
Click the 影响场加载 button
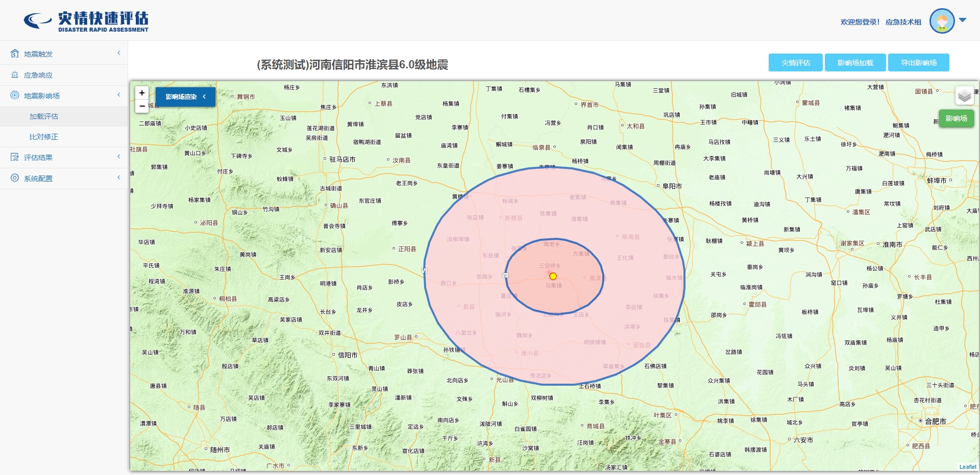[x=855, y=63]
